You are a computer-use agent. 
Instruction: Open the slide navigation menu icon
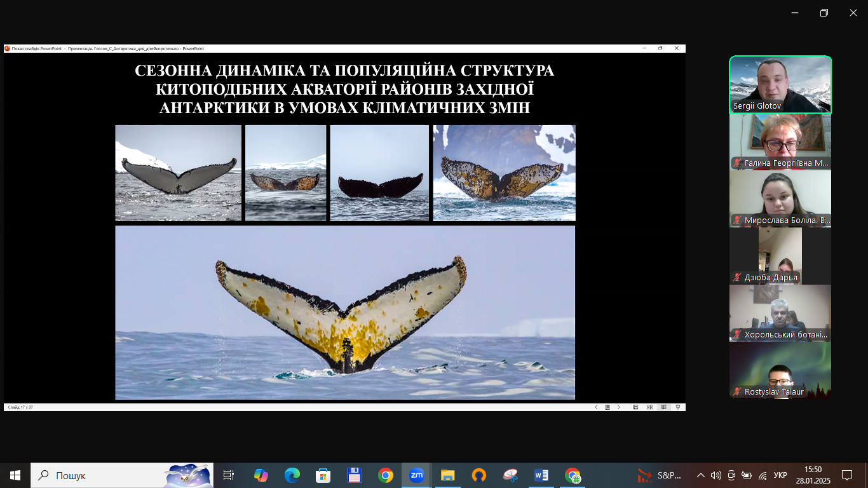[x=607, y=407]
